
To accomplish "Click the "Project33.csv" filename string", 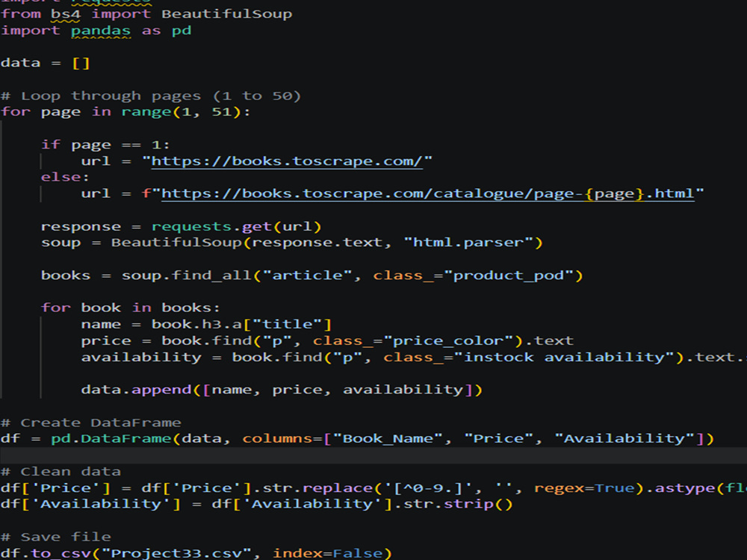I will pos(177,553).
